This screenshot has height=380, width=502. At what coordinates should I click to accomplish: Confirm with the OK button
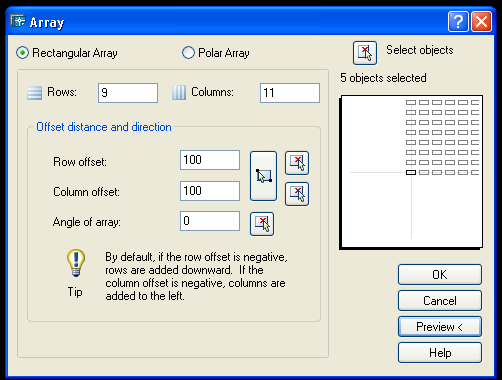(x=440, y=275)
